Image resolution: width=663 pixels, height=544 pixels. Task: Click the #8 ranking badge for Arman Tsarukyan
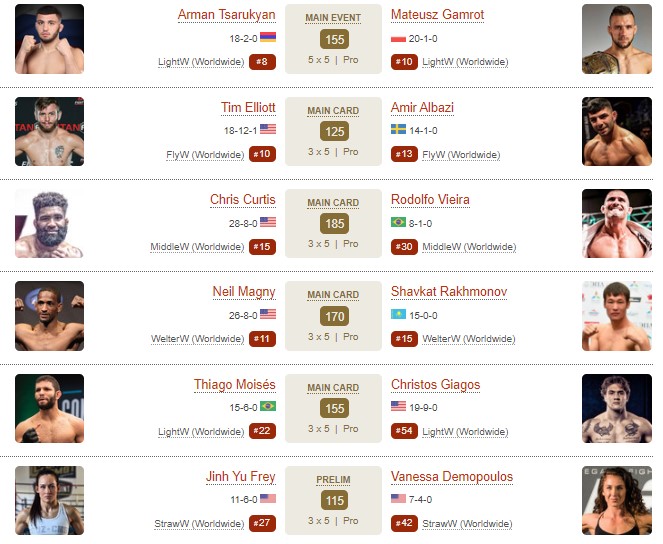[x=262, y=62]
